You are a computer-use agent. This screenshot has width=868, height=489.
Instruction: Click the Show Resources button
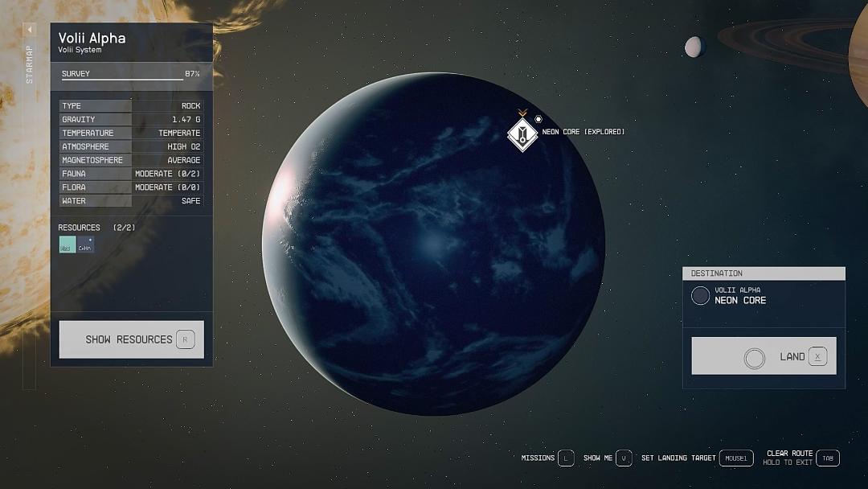pos(131,339)
